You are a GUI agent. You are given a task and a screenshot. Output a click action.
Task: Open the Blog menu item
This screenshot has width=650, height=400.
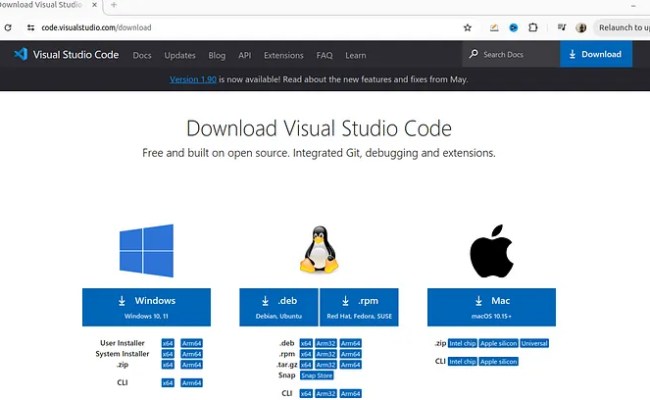click(217, 55)
